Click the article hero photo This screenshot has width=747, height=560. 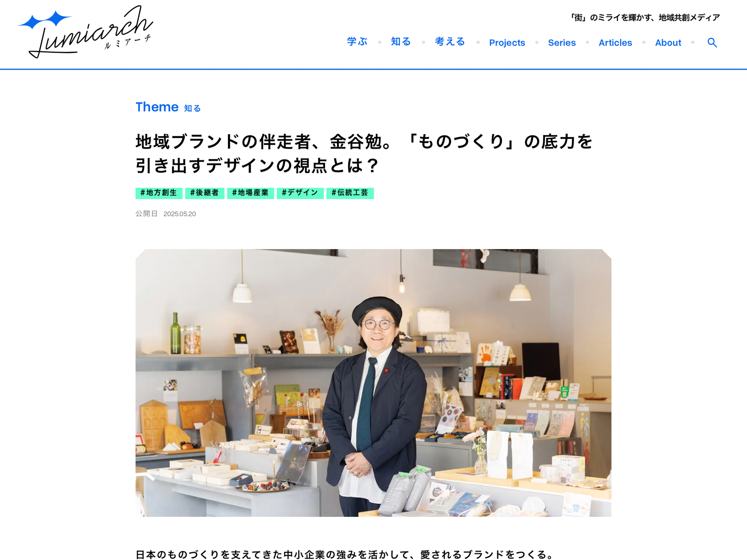pyautogui.click(x=373, y=383)
